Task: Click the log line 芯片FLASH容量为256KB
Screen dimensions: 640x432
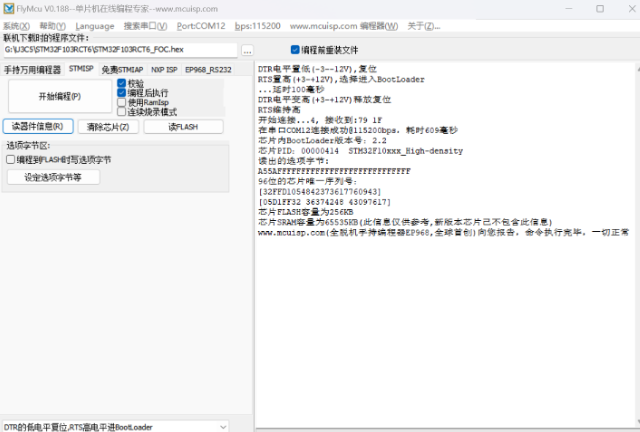Action: tap(306, 212)
